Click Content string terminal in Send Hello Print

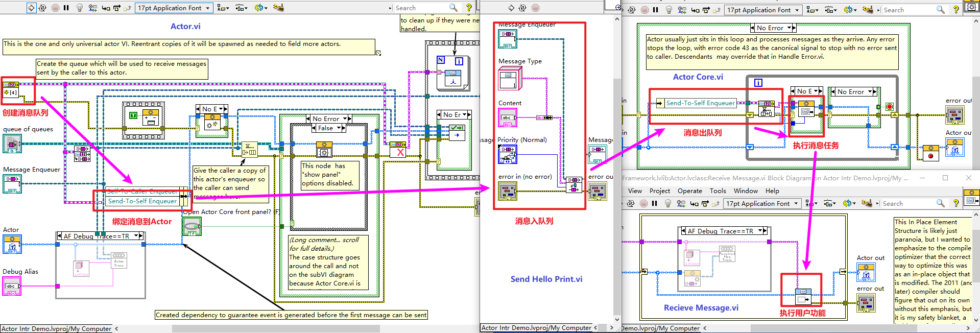(507, 117)
